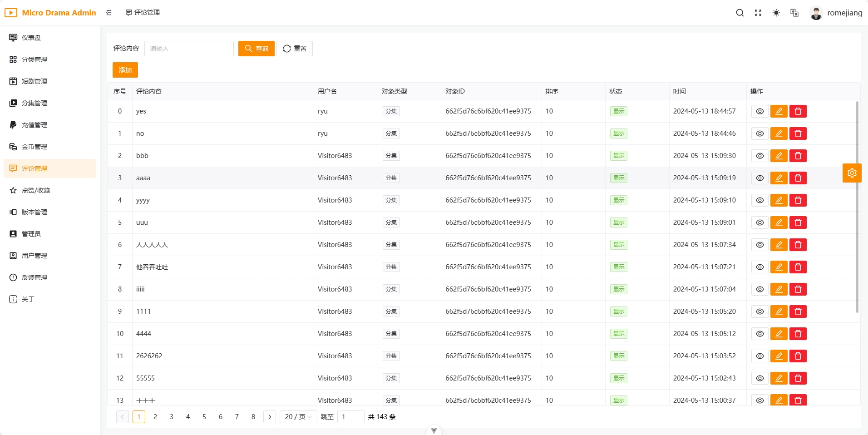This screenshot has height=435, width=868.
Task: Go to next page with right chevron
Action: point(270,417)
